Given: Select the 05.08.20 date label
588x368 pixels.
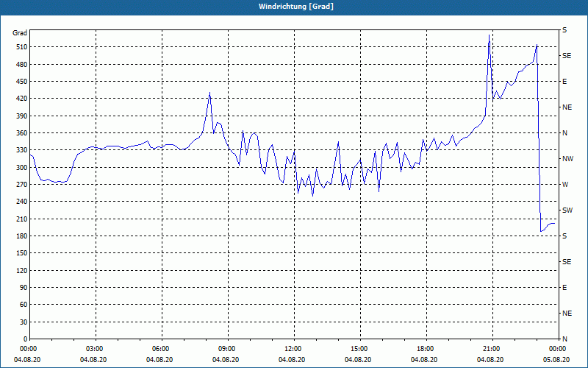Looking at the screenshot, I should click(556, 360).
